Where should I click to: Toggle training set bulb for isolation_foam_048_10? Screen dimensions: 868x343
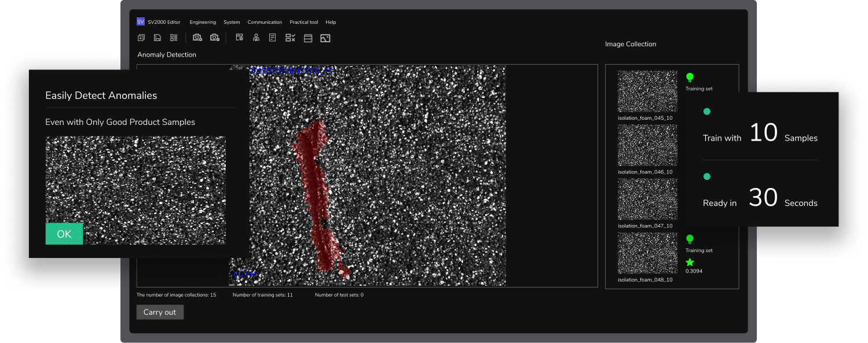point(690,238)
